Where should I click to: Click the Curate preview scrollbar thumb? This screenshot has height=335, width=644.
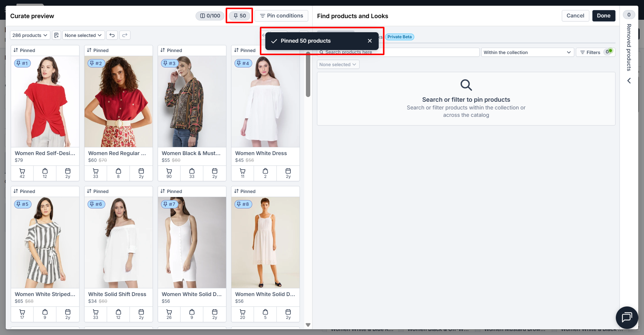(x=308, y=74)
